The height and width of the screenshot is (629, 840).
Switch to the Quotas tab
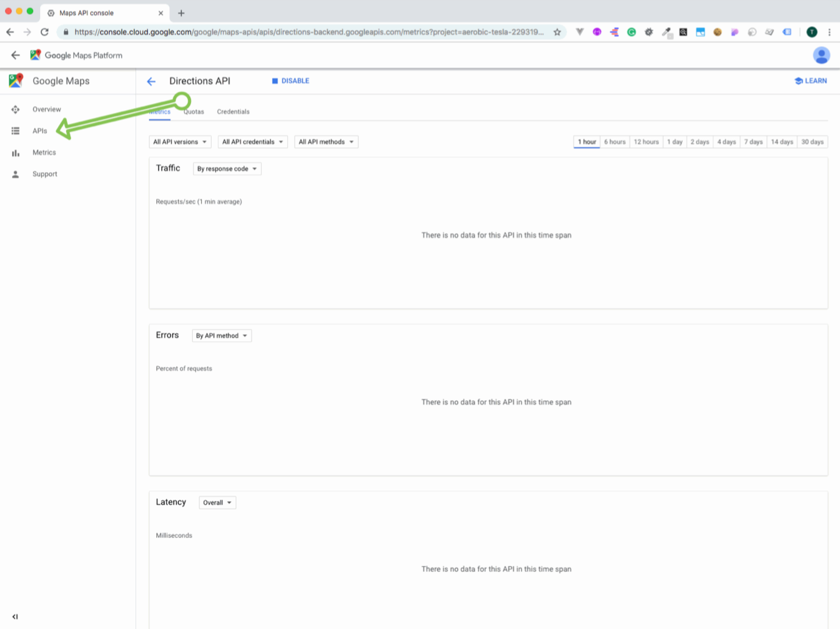[194, 111]
